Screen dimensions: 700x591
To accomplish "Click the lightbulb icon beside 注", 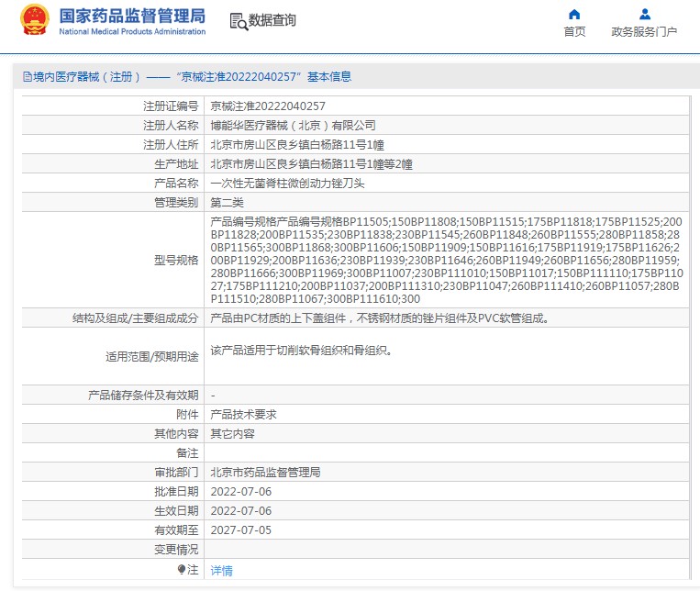I will [x=182, y=570].
